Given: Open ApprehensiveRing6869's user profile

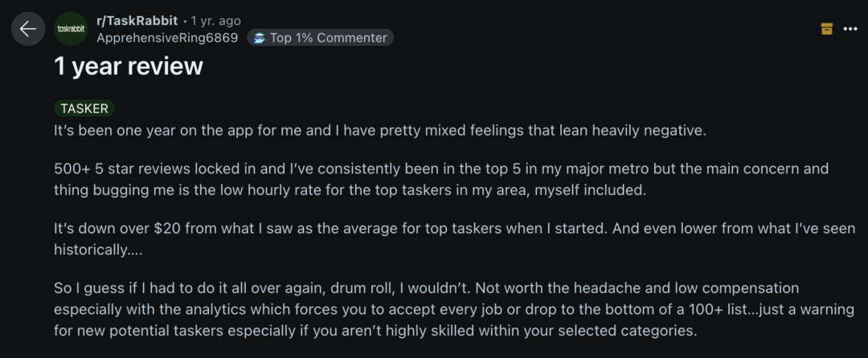Looking at the screenshot, I should (x=167, y=38).
